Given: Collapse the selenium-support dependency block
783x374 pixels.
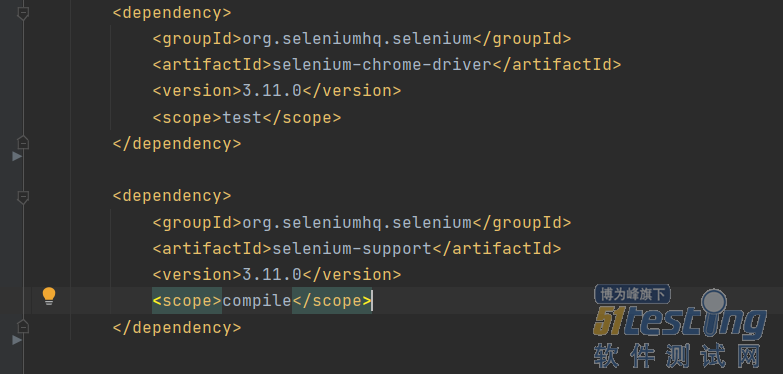Looking at the screenshot, I should click(x=22, y=197).
